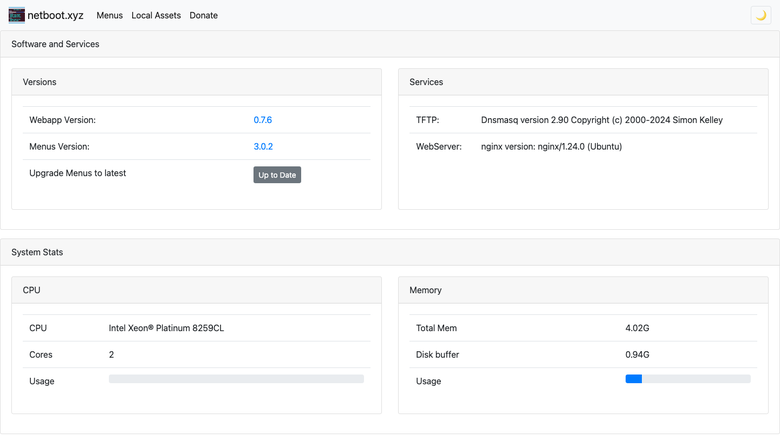
Task: Click the CPU usage progress bar
Action: 236,379
